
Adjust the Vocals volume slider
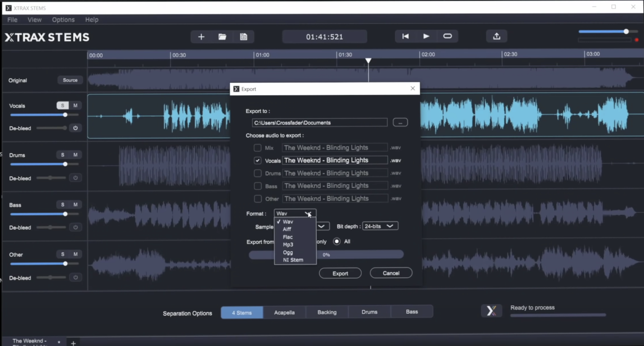tap(65, 114)
